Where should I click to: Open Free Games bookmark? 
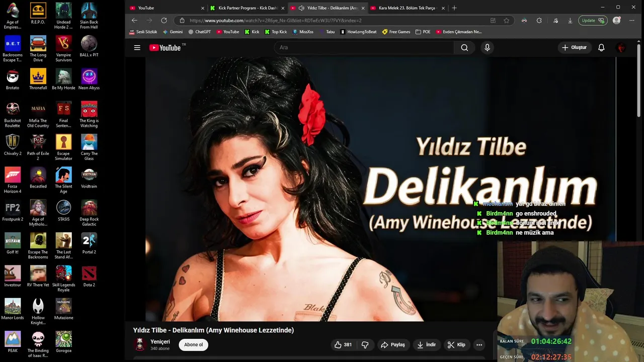point(396,32)
